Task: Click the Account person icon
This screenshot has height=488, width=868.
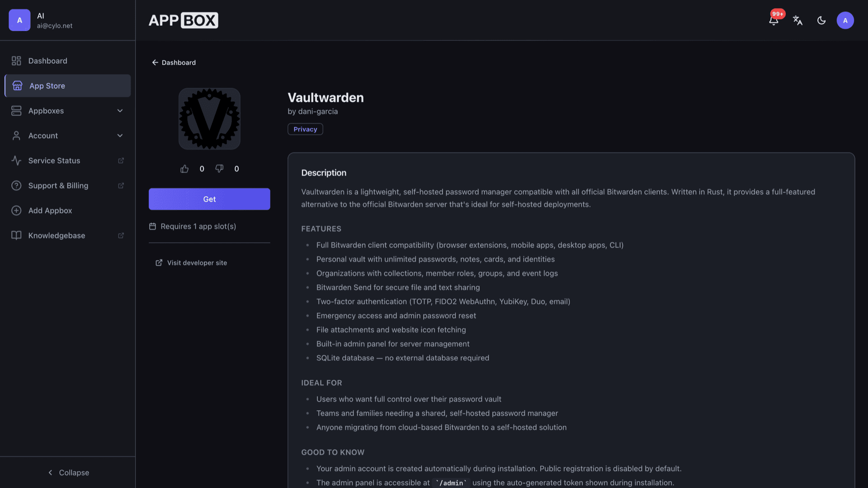Action: click(16, 136)
